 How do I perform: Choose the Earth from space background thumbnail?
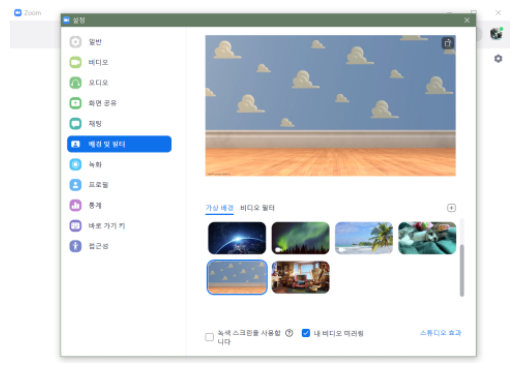point(237,238)
